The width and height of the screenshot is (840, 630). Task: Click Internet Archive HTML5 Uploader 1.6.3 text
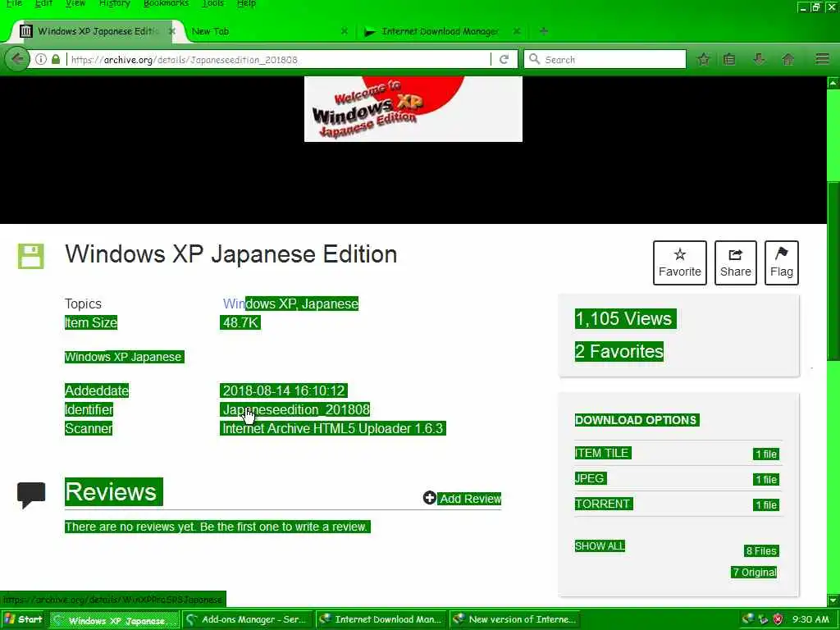click(333, 428)
